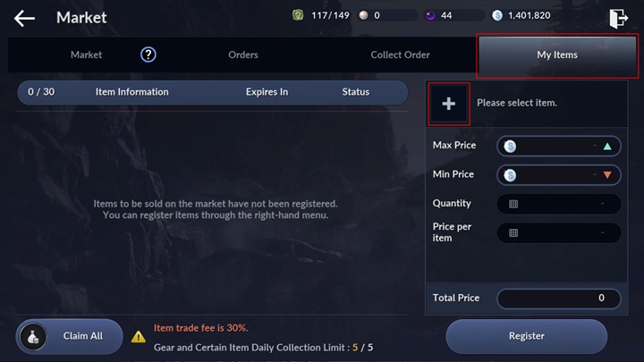Click the exit door icon

point(618,18)
